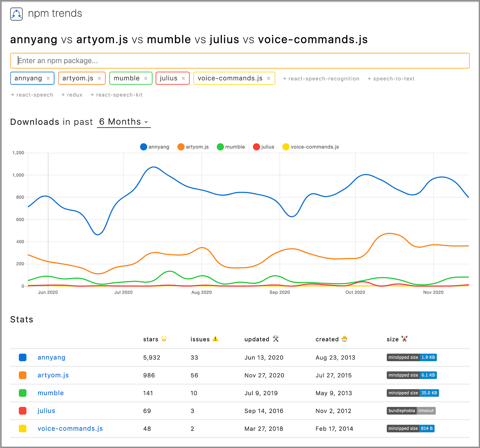
Task: Remove the mumble package tag
Action: point(146,79)
